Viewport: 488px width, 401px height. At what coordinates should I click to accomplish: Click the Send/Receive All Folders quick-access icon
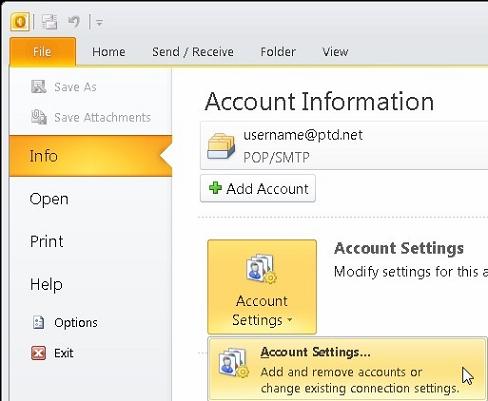(49, 22)
